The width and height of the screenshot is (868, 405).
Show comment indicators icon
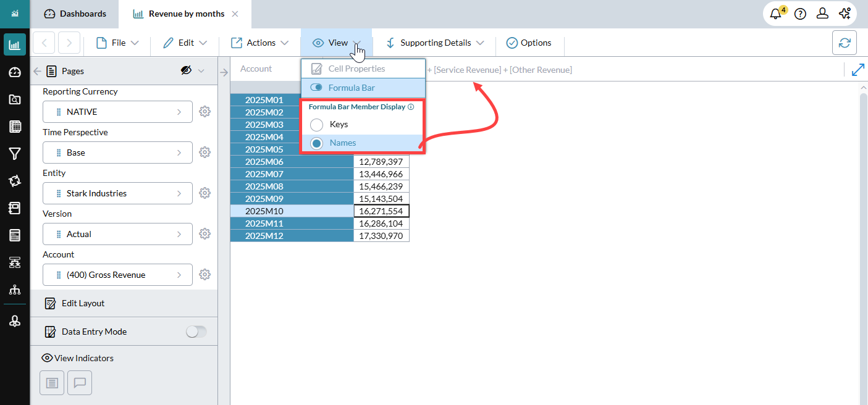(80, 383)
